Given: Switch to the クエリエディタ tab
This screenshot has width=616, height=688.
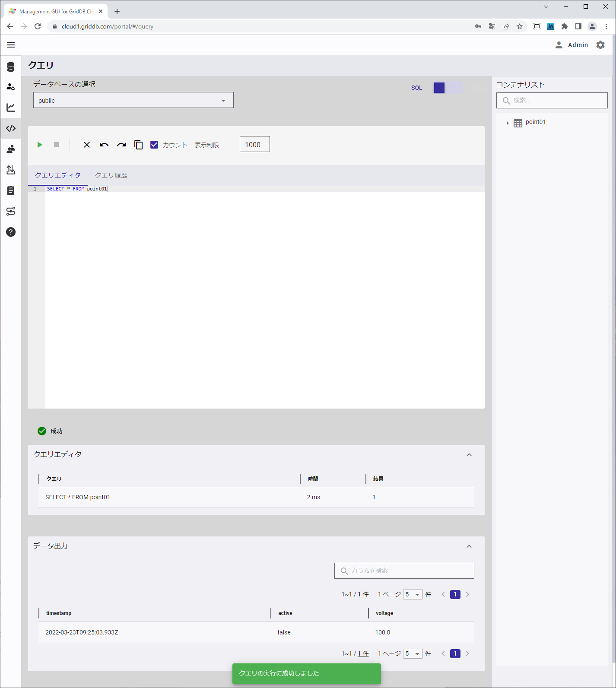Looking at the screenshot, I should [x=58, y=175].
